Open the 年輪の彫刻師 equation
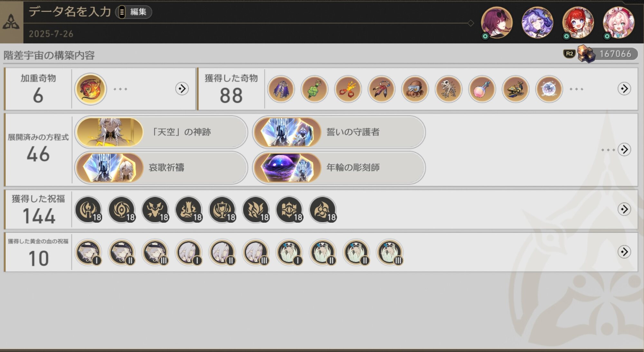 (x=339, y=167)
